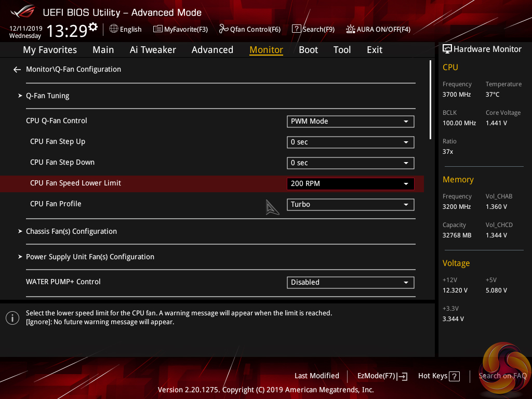Open MyFavorite(F3) list icon
The width and height of the screenshot is (532, 399).
coord(158,29)
